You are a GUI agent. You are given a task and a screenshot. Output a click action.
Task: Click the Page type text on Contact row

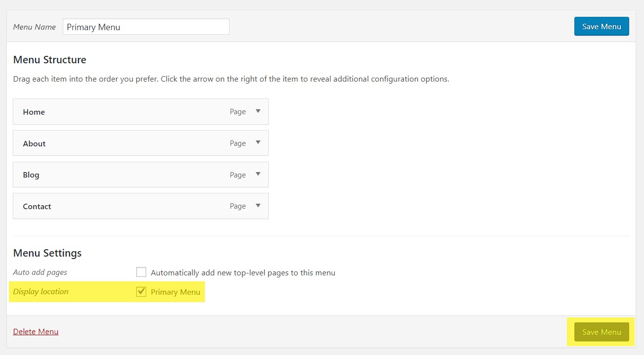[238, 206]
